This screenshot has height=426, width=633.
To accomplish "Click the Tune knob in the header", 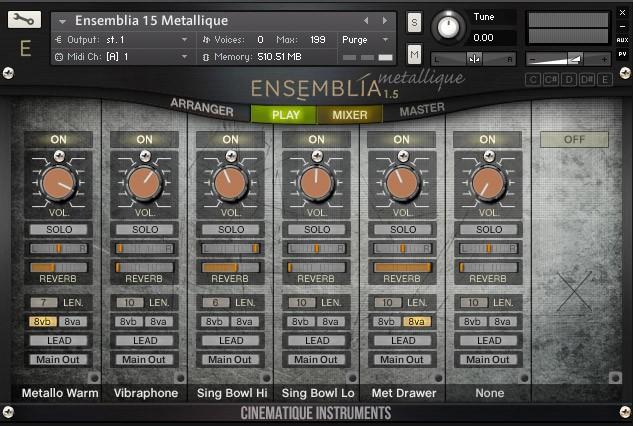I will point(450,27).
